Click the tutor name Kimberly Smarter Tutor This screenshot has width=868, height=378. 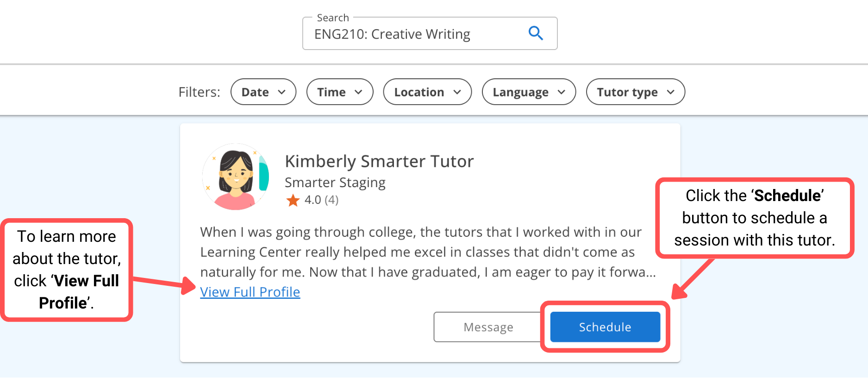pyautogui.click(x=379, y=161)
